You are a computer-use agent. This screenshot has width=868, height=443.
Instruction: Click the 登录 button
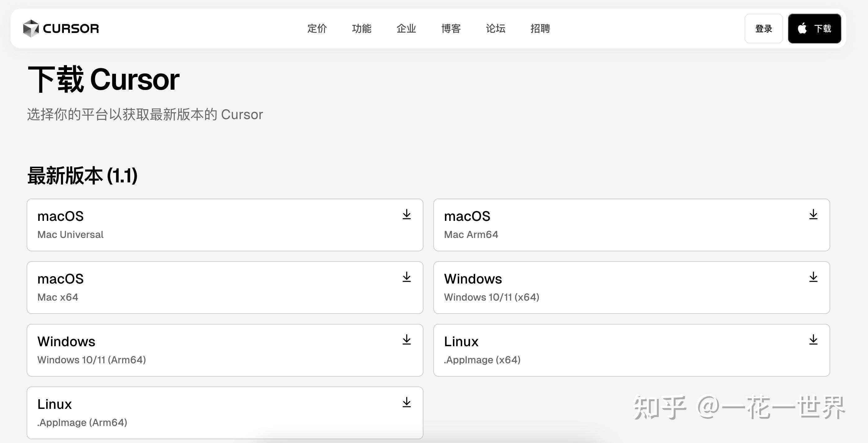(763, 28)
